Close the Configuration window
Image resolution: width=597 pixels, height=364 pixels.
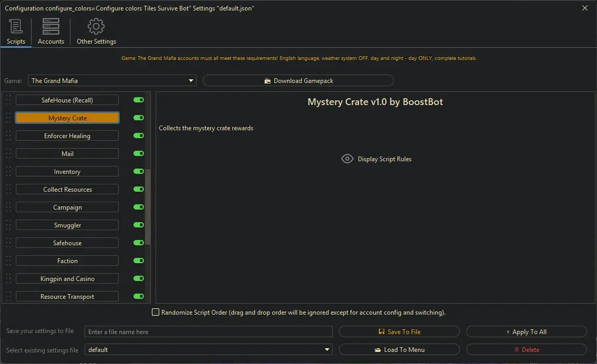[585, 8]
